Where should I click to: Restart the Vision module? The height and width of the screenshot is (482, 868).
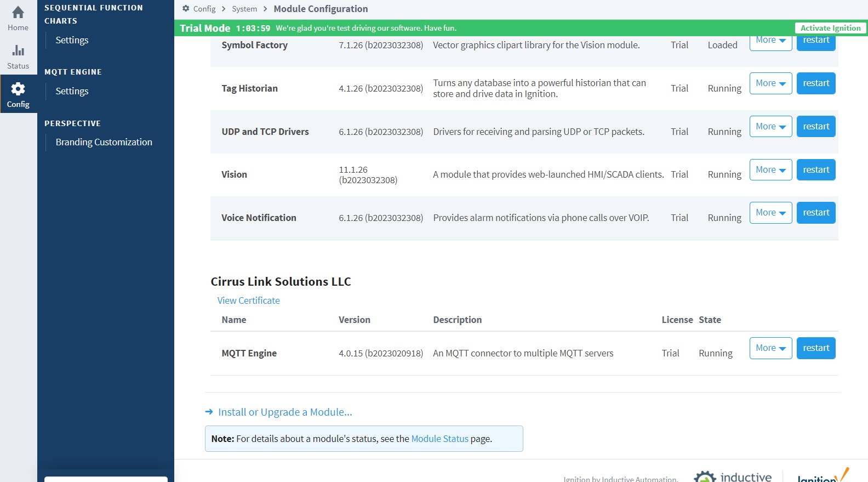(815, 170)
